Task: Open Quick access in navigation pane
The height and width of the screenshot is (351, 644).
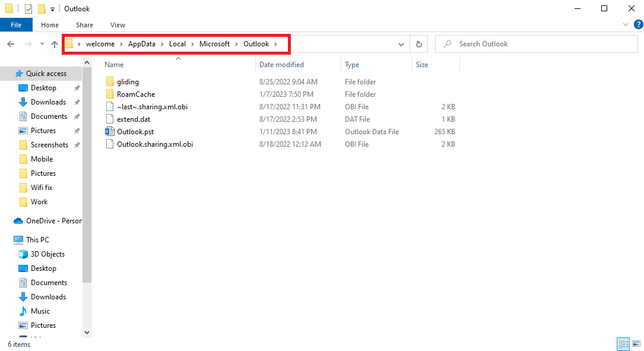Action: click(x=46, y=74)
